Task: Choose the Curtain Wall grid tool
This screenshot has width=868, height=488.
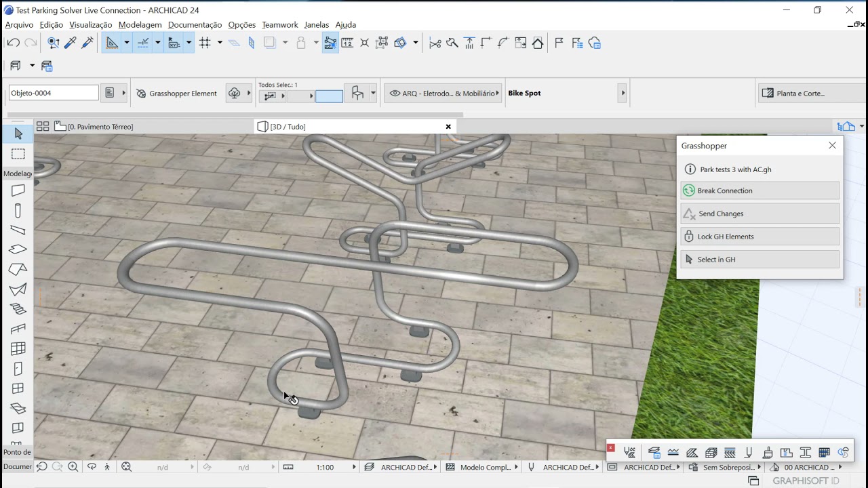Action: click(18, 348)
